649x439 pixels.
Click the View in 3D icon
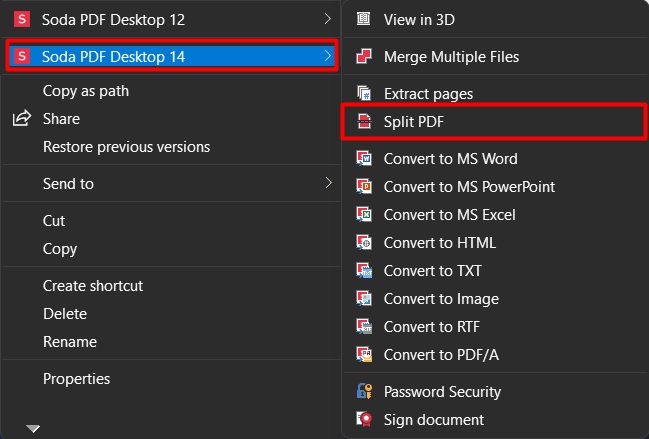tap(363, 19)
